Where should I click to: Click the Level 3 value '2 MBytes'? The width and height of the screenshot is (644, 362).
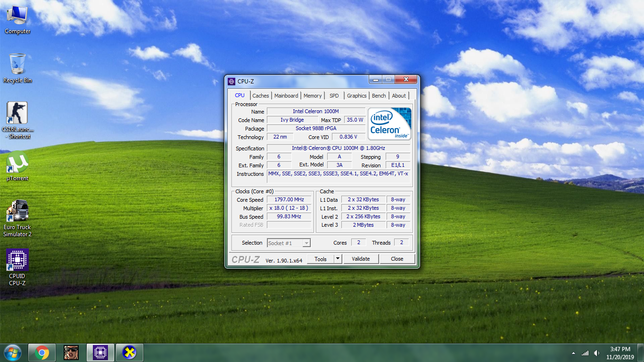(363, 225)
